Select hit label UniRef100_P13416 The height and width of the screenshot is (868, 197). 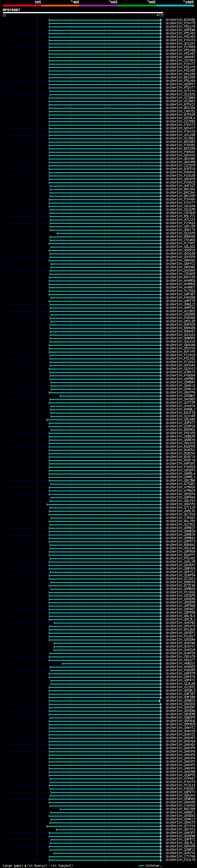(180, 592)
